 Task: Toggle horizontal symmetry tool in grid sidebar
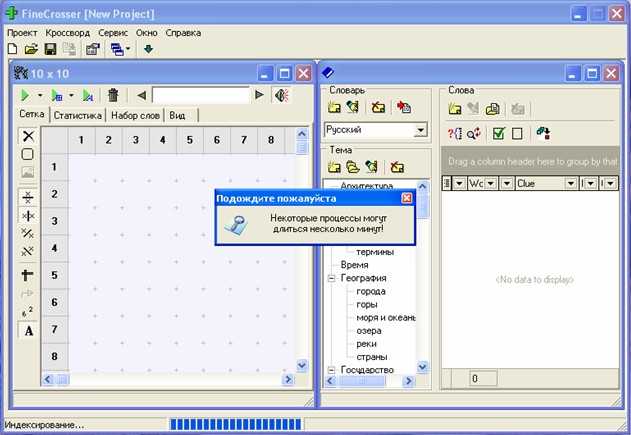(28, 197)
